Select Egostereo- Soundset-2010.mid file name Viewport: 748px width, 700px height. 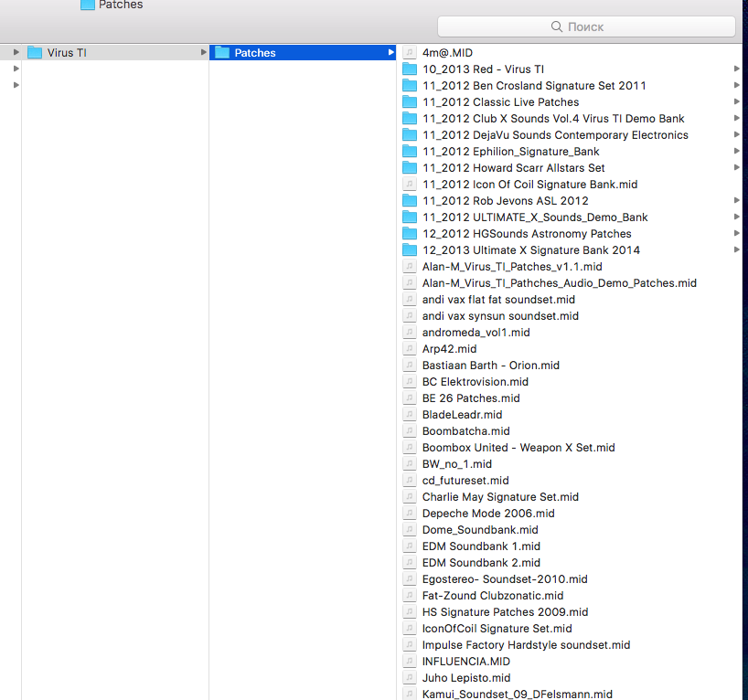[x=505, y=578]
